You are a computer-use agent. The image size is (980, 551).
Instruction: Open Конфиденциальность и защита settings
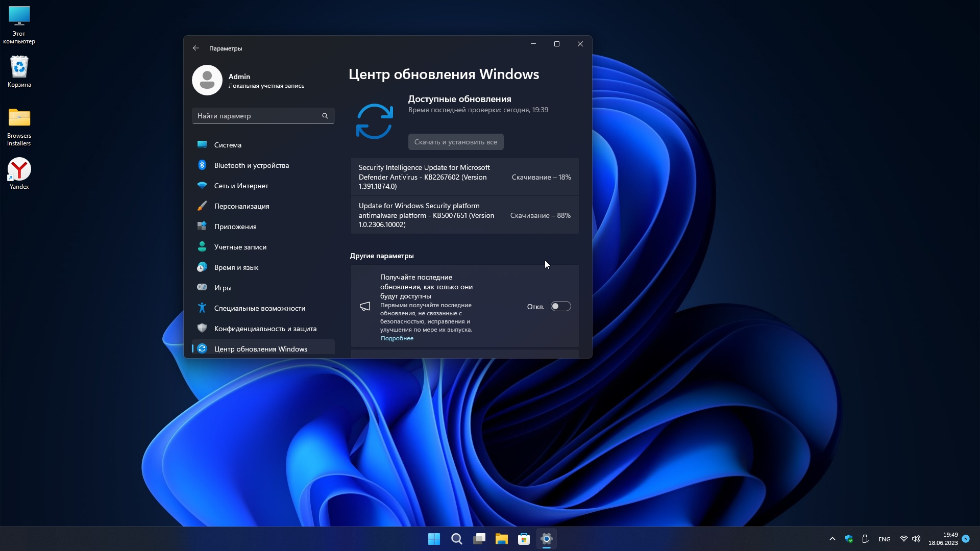(x=265, y=329)
